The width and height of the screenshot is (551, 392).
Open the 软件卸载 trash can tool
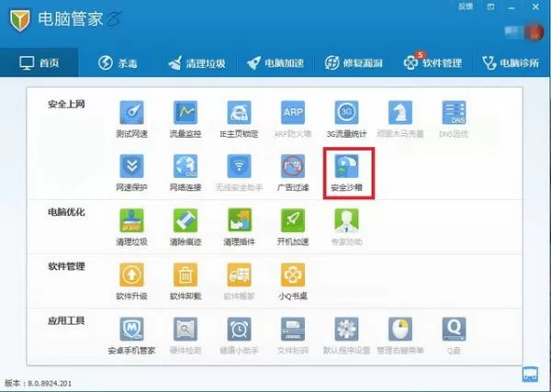pyautogui.click(x=186, y=274)
